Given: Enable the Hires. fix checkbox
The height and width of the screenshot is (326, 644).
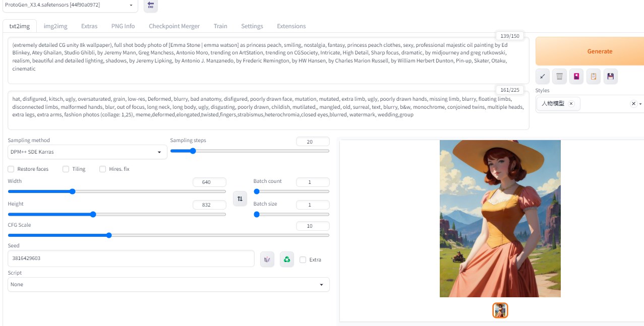Looking at the screenshot, I should pyautogui.click(x=102, y=169).
